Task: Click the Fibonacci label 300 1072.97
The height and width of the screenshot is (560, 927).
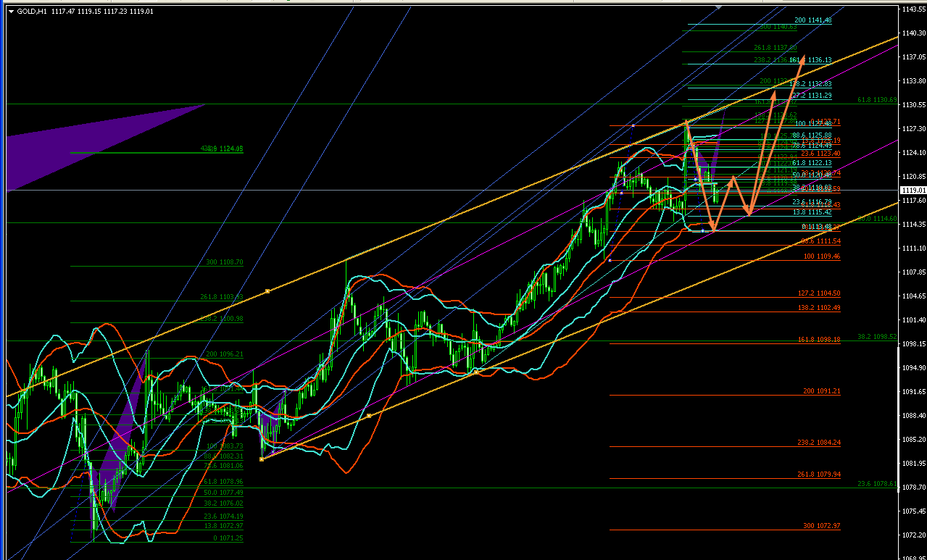Action: (822, 525)
